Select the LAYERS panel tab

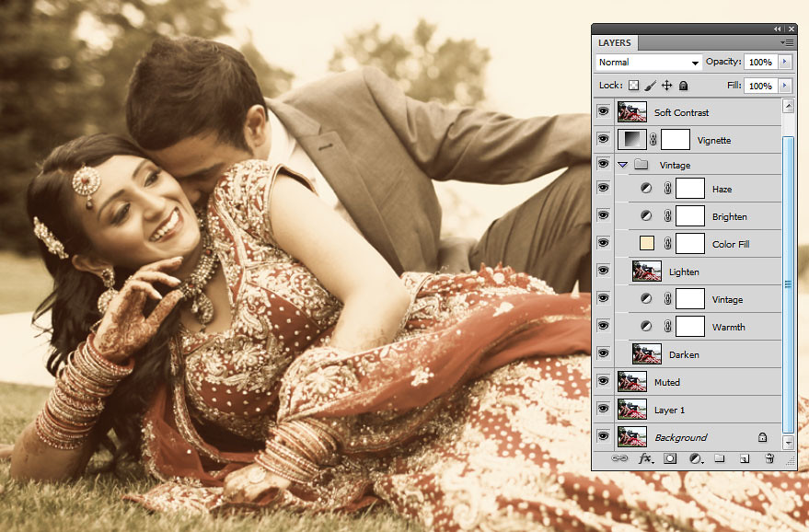coord(615,43)
